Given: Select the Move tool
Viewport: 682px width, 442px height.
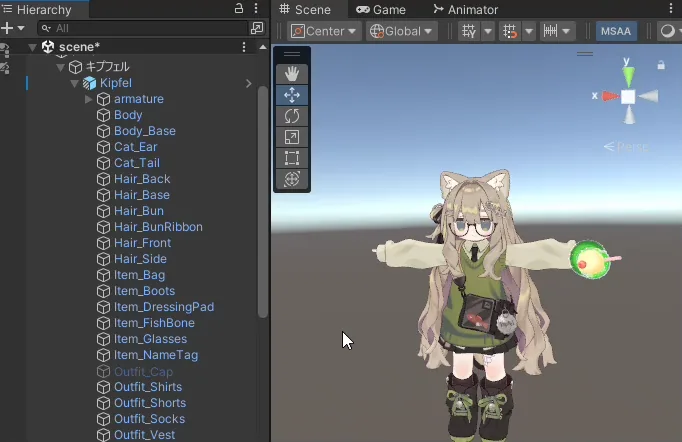Looking at the screenshot, I should tap(292, 95).
